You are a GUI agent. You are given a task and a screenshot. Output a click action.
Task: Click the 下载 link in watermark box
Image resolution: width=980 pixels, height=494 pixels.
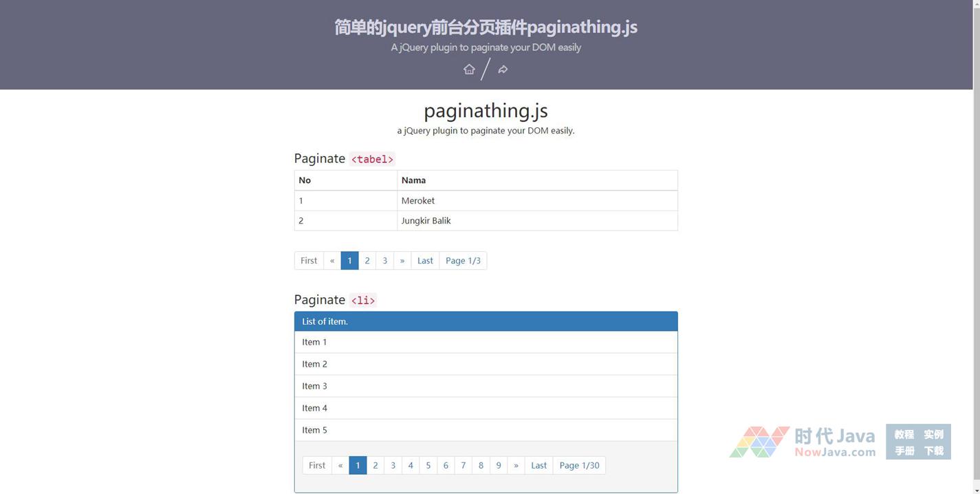pos(933,451)
